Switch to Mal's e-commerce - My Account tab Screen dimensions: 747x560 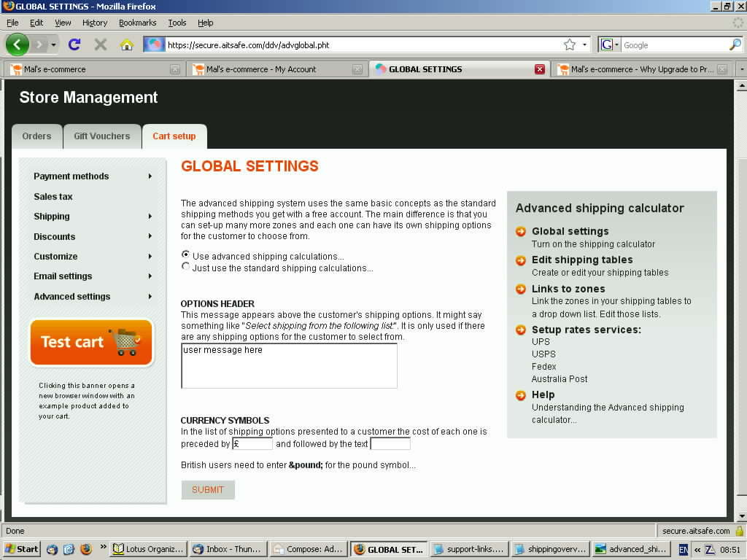276,69
